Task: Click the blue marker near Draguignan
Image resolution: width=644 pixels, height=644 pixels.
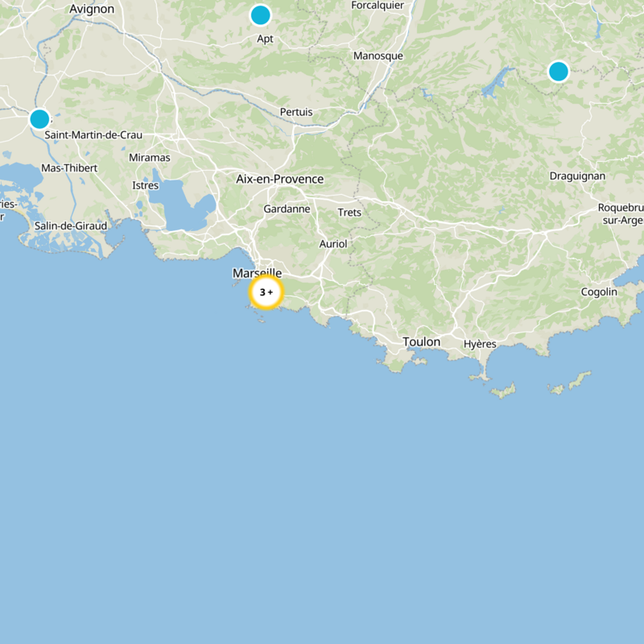Action: coord(559,72)
